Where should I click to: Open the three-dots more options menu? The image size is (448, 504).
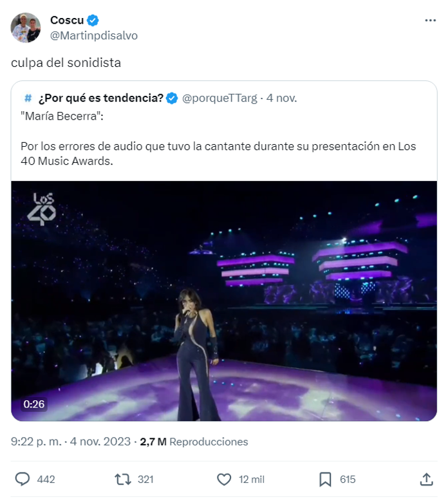click(430, 21)
